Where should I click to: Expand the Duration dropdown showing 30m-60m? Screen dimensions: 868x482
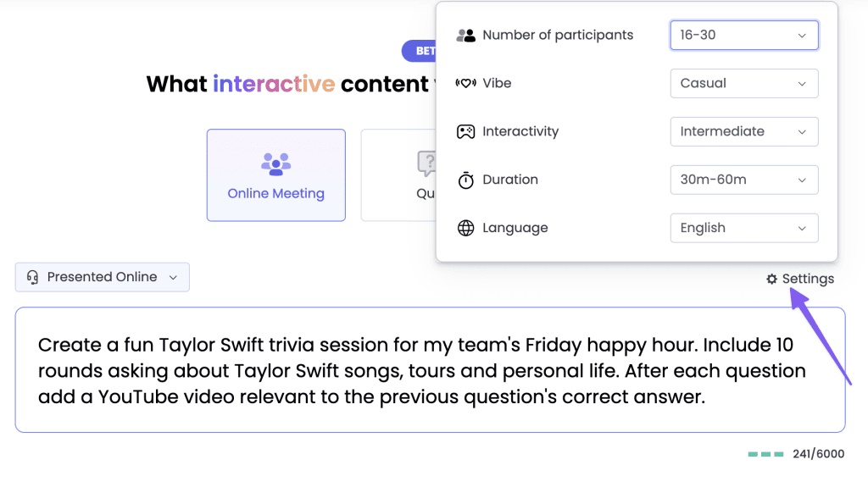744,180
